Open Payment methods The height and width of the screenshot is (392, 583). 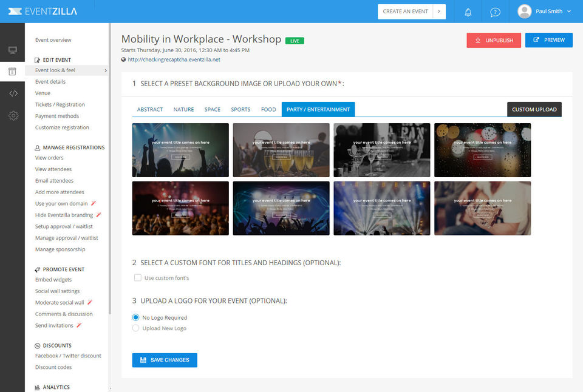[57, 117]
